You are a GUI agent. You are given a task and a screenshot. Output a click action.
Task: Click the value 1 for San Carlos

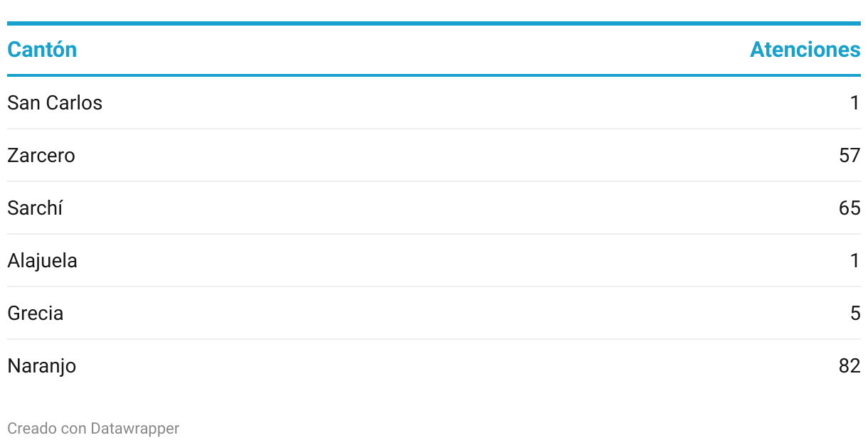(855, 103)
